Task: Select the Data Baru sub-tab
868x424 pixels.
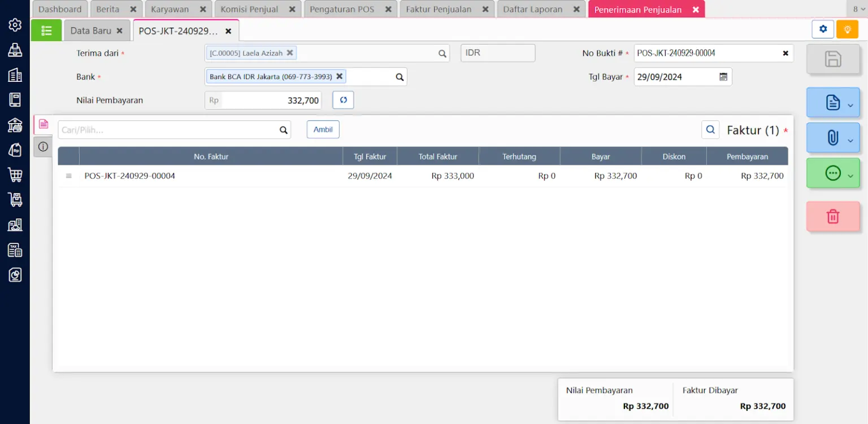Action: click(97, 31)
